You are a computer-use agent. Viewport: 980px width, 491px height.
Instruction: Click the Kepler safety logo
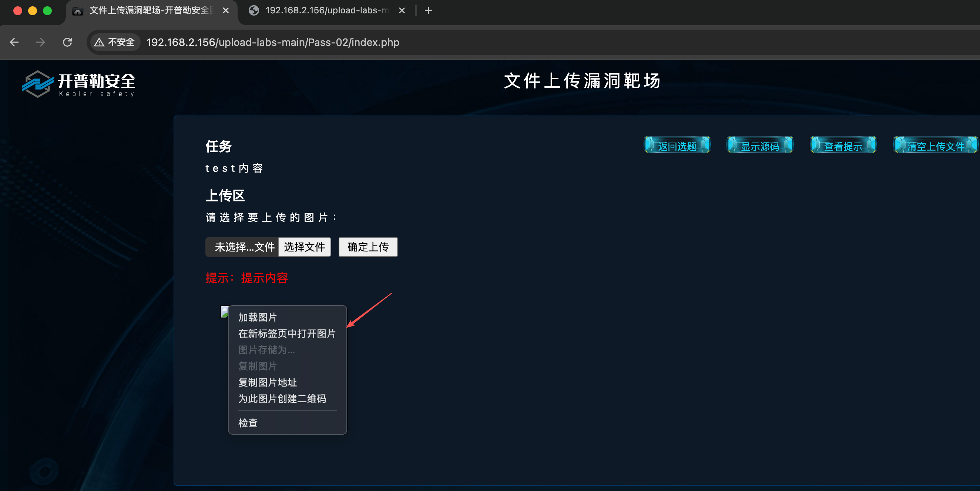[x=78, y=84]
